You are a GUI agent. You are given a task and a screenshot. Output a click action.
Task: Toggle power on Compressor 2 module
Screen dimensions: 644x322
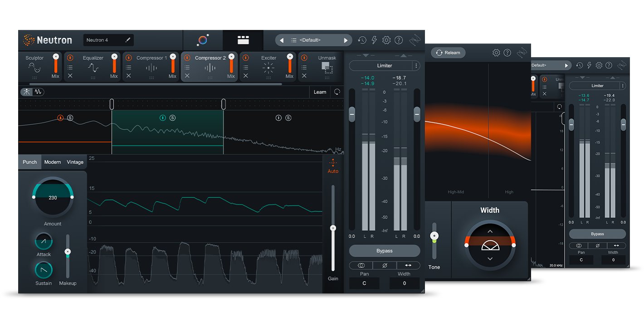coord(187,58)
